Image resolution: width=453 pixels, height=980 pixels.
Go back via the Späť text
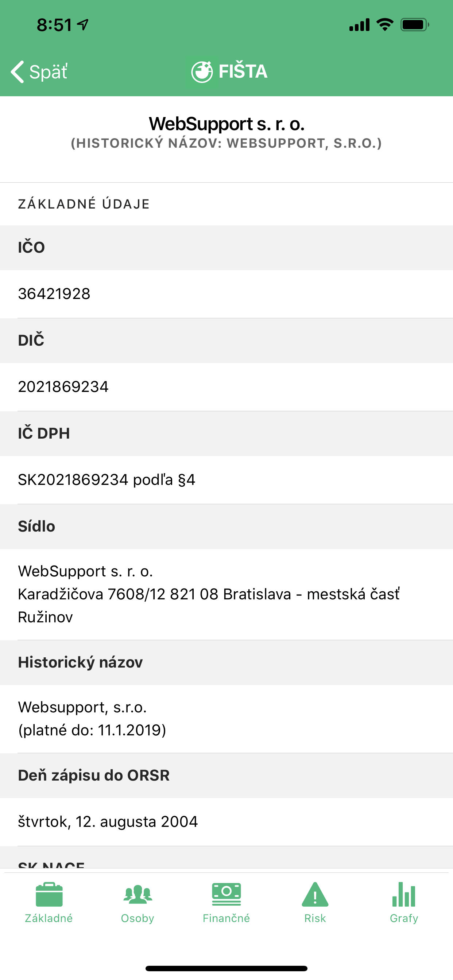(x=49, y=71)
